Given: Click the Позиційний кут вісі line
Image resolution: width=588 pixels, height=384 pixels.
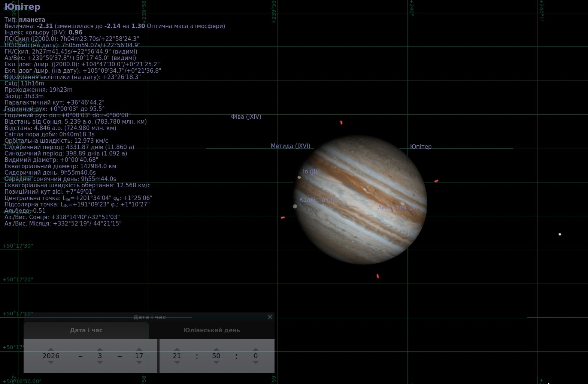Looking at the screenshot, I should pyautogui.click(x=50, y=191).
